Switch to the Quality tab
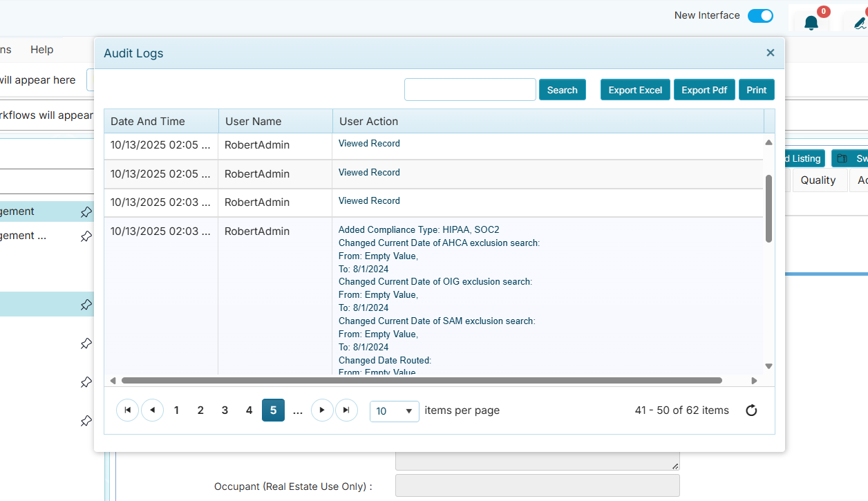The height and width of the screenshot is (501, 868). click(819, 180)
